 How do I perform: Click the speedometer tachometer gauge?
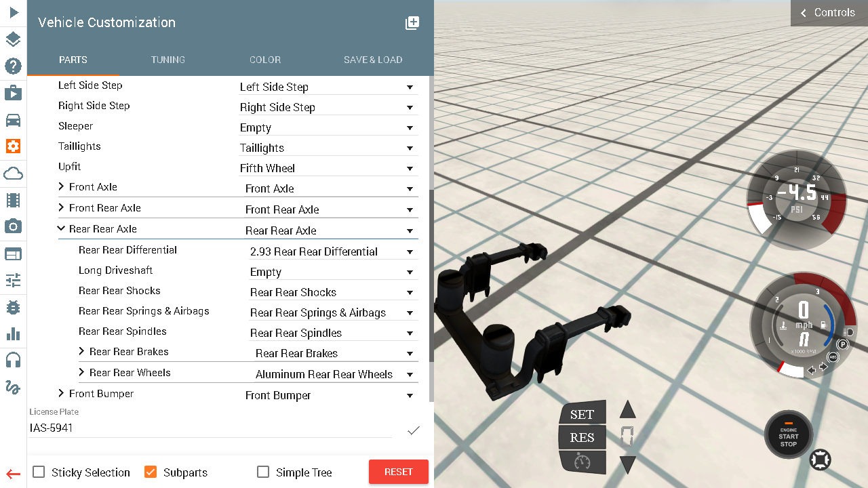[x=803, y=325]
